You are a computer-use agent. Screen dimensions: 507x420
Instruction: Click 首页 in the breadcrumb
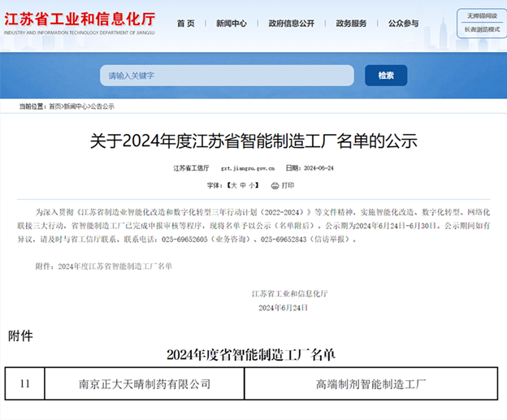click(x=54, y=106)
